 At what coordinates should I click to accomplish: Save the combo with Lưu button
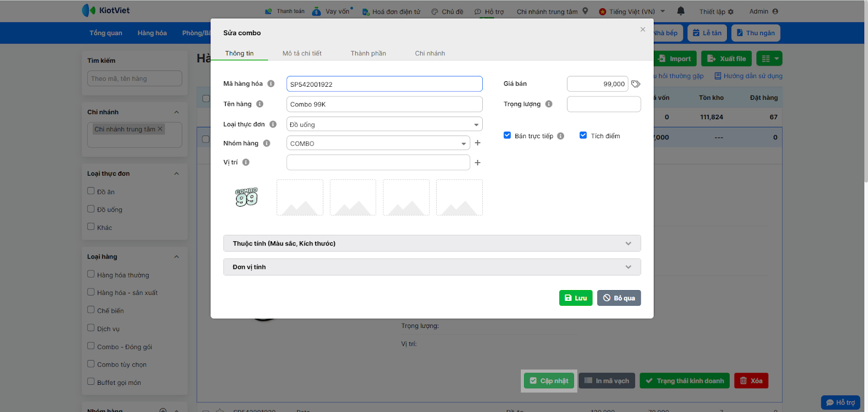tap(576, 298)
